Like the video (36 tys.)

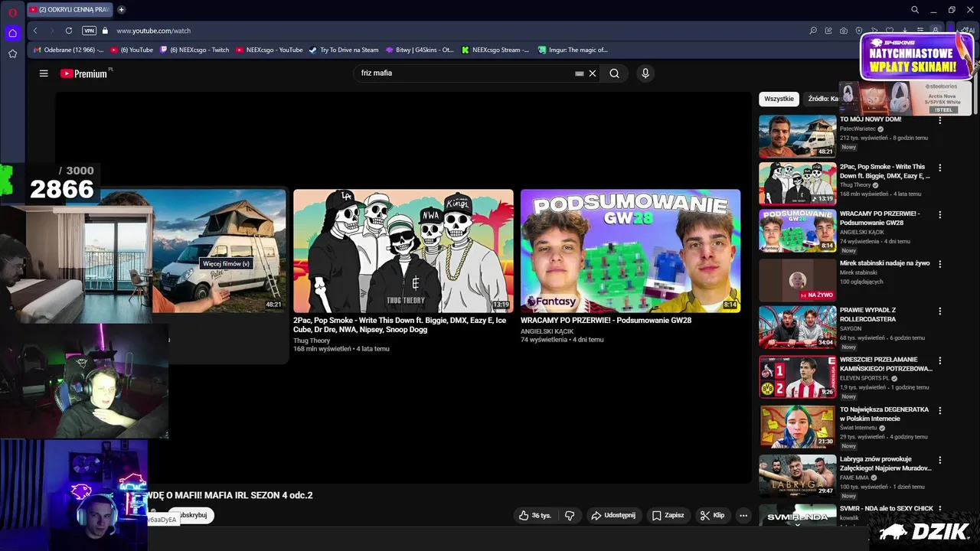[535, 515]
